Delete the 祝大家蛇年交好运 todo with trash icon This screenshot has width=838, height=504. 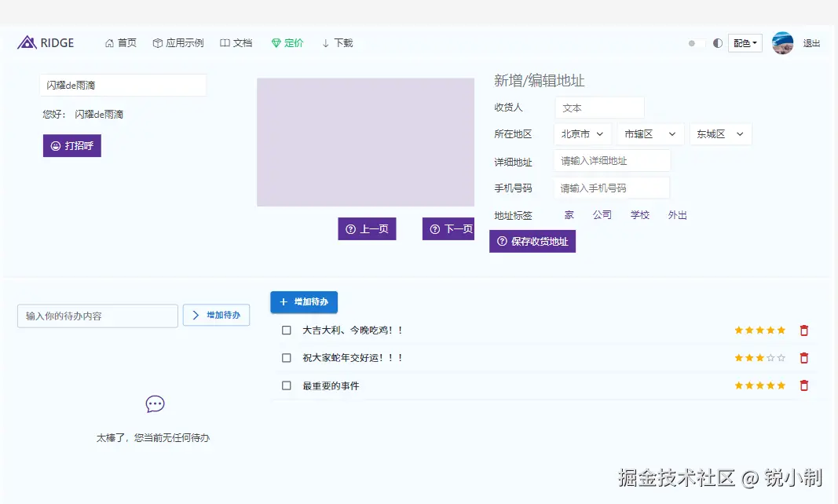coord(803,357)
